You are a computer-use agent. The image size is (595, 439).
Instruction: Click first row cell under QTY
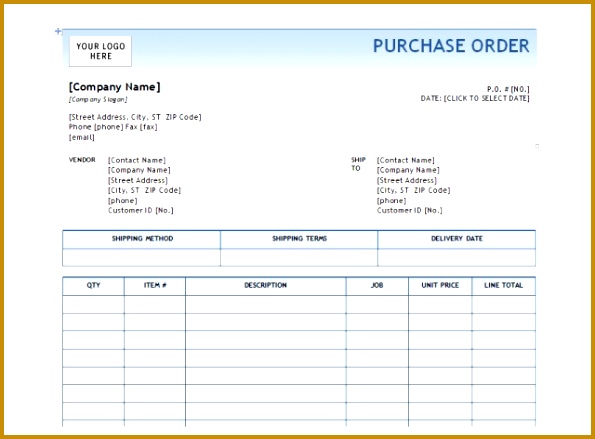[93, 305]
